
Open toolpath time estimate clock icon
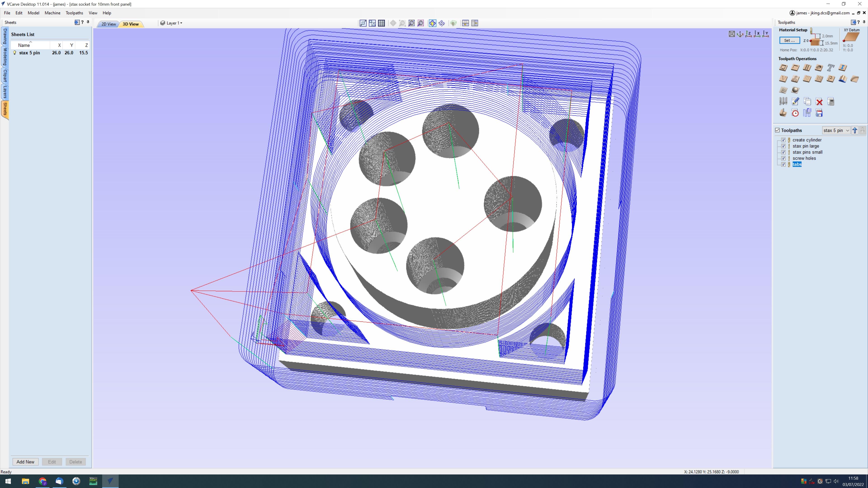[x=795, y=113]
